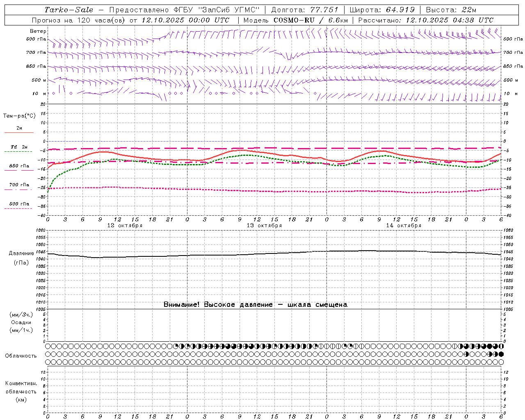Screen dimensions: 525x420
Task: Click the Высота: 22м value
Action: pyautogui.click(x=451, y=10)
